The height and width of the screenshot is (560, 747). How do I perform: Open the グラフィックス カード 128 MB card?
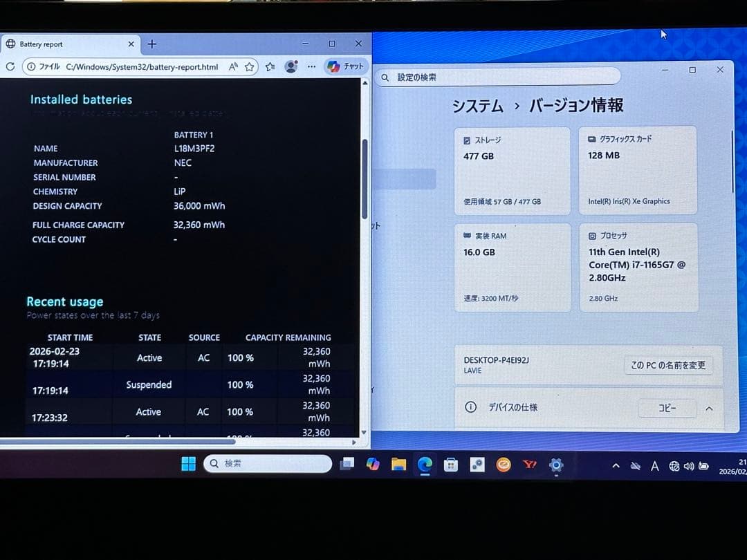tap(638, 170)
